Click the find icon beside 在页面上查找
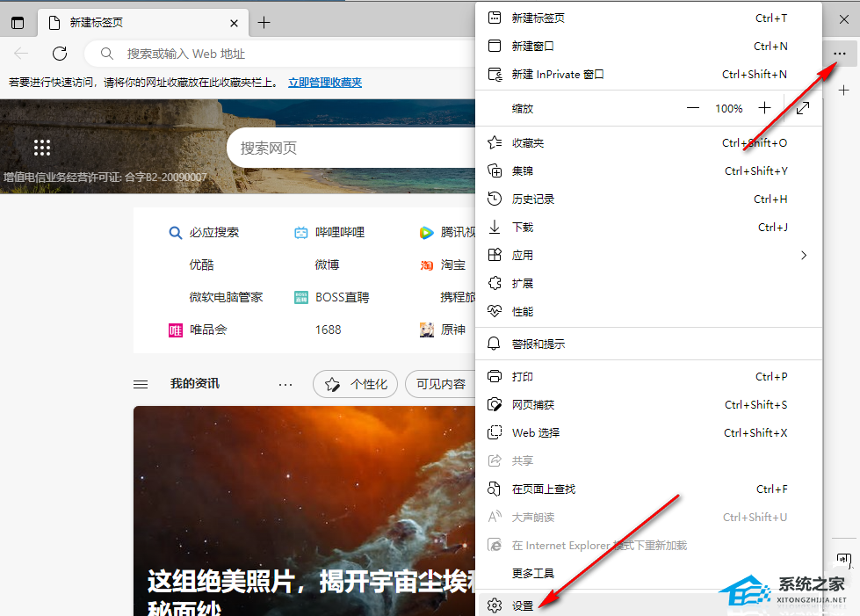 pyautogui.click(x=495, y=489)
